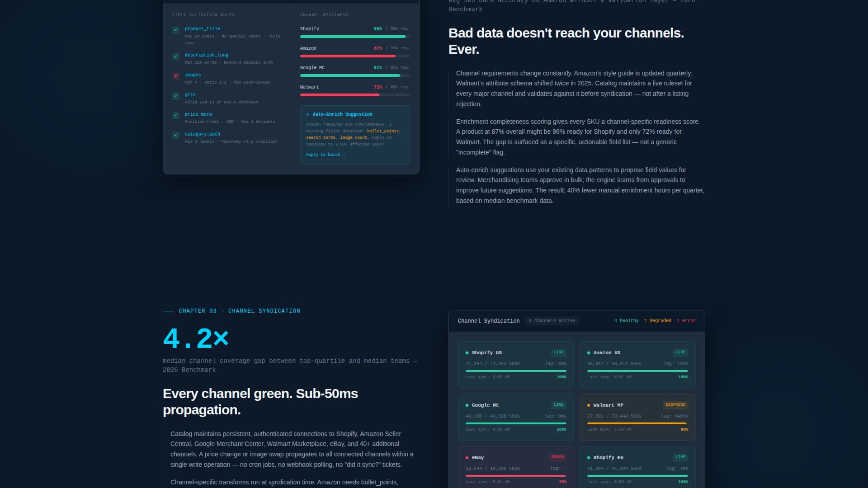Click the Google MC readiness progress bar
Viewport: 868px width, 488px height.
355,75
